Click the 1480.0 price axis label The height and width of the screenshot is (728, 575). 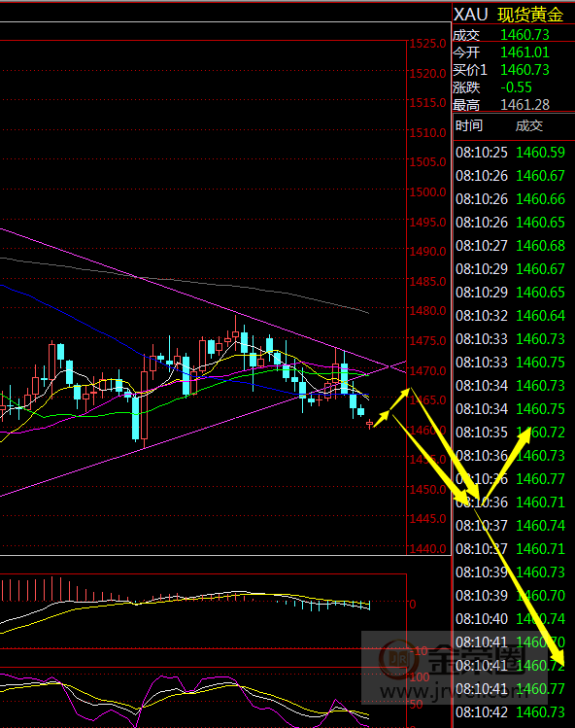tap(427, 311)
